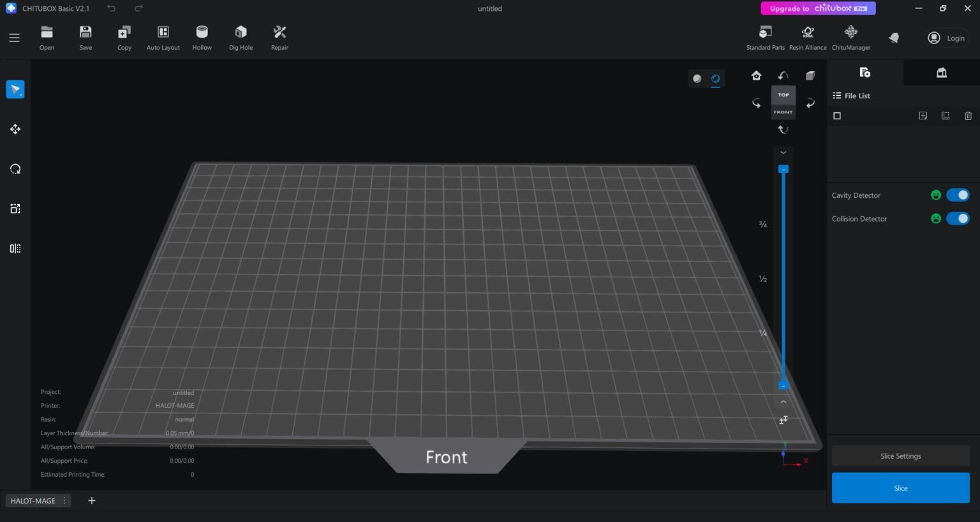
Task: Enable the Cavity Detector toggle
Action: click(958, 195)
